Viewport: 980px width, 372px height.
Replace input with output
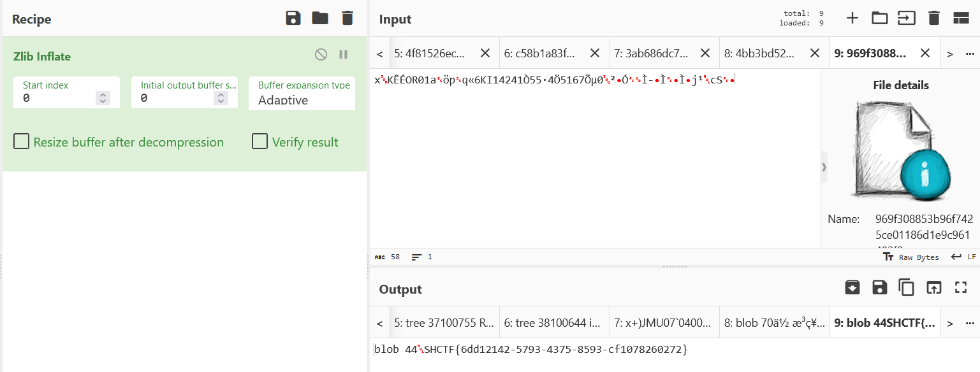(933, 288)
